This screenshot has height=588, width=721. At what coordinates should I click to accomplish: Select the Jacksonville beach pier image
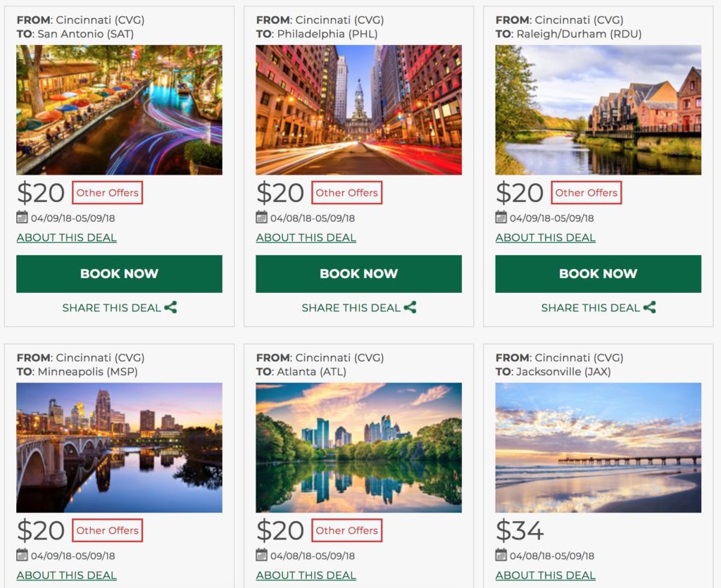point(598,447)
